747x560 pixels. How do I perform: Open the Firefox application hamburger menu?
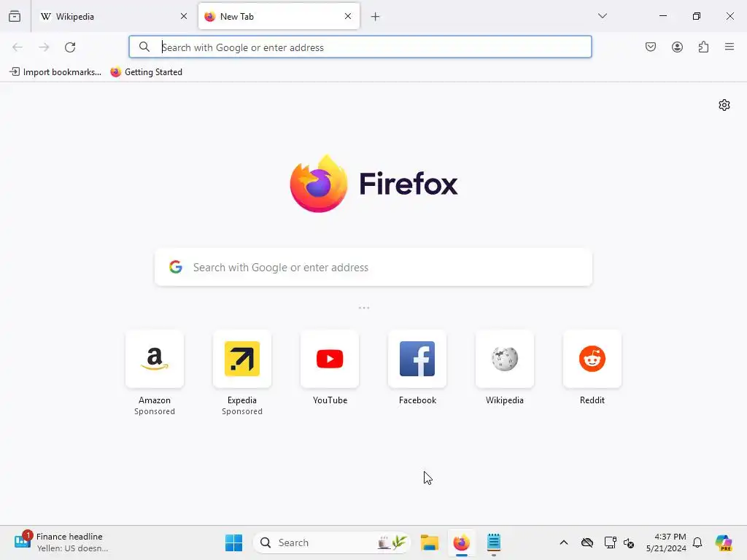pyautogui.click(x=729, y=47)
